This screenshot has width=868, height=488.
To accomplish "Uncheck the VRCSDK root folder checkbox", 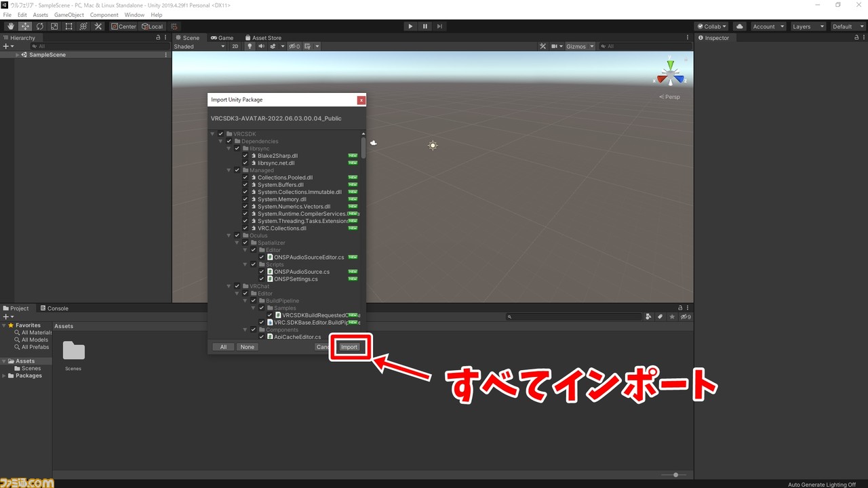I will click(x=221, y=134).
